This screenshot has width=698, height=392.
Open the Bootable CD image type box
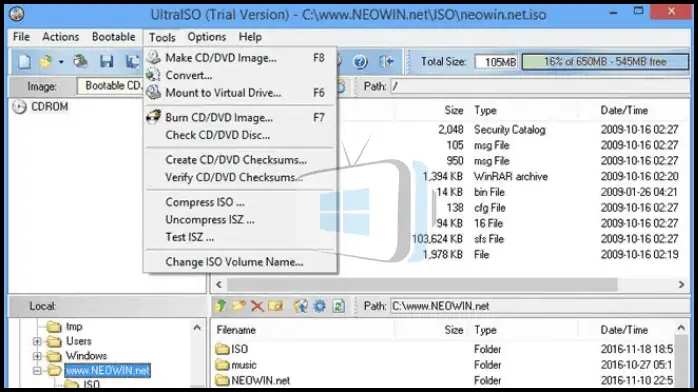click(110, 86)
